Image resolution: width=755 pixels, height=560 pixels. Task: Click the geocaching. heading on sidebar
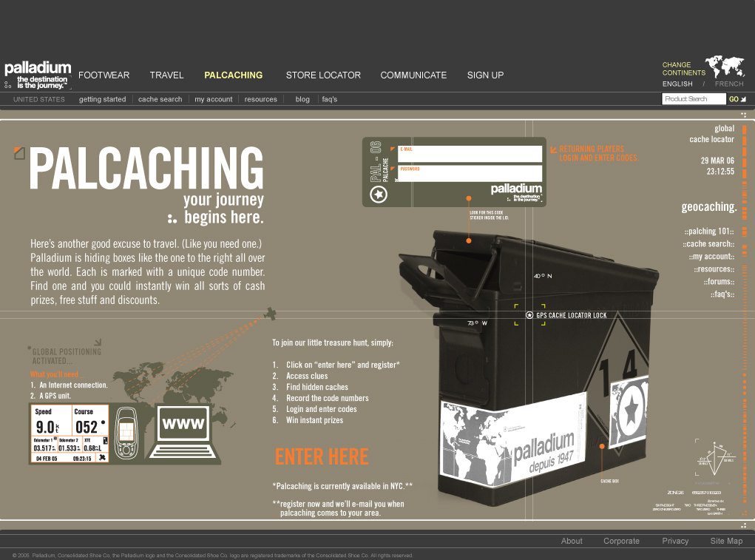(709, 207)
